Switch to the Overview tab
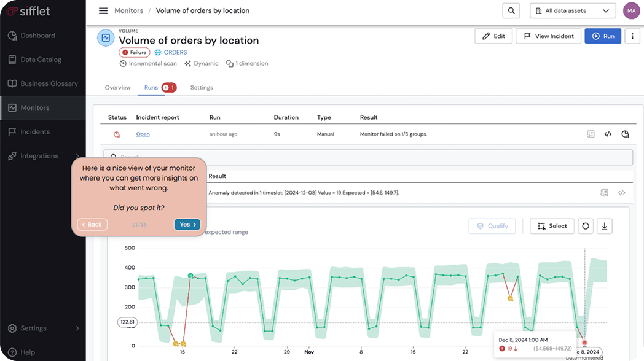Screen dimensions: 644x361 tap(117, 87)
